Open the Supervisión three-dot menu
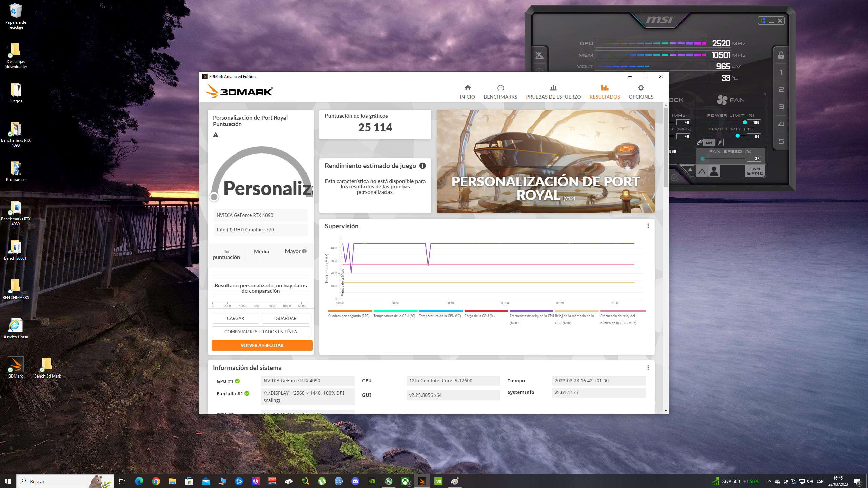Viewport: 868px width, 488px height. [x=648, y=226]
